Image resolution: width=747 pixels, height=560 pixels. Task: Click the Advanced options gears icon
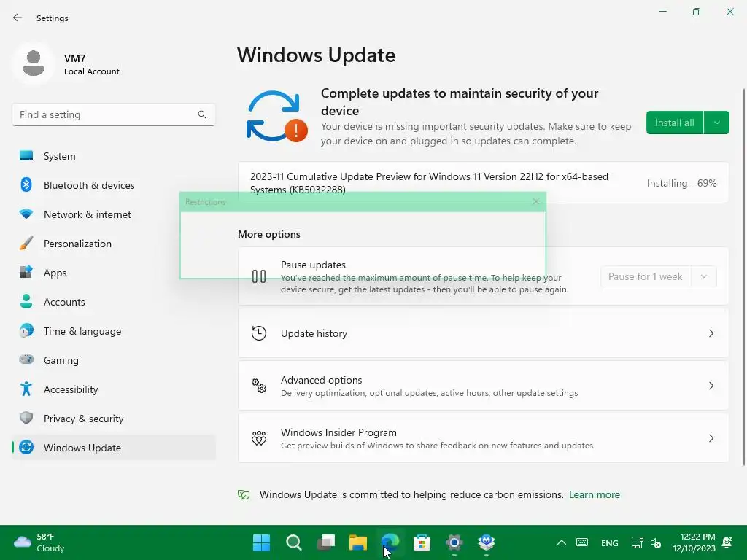point(259,386)
